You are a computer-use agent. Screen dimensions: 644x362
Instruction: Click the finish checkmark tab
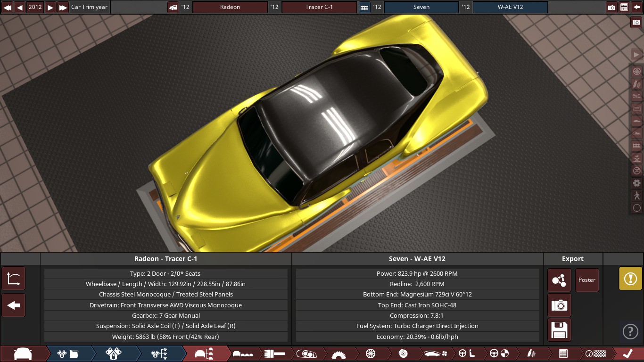coord(627,354)
